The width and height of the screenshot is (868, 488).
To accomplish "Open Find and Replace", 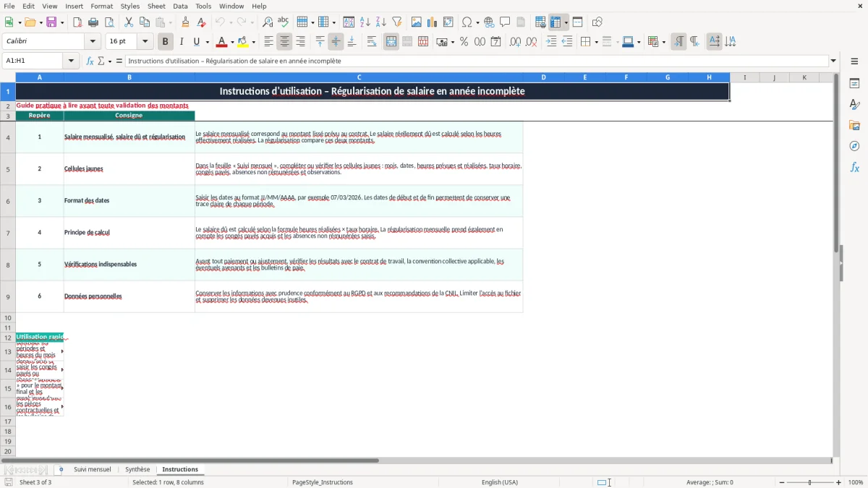I will pyautogui.click(x=268, y=22).
